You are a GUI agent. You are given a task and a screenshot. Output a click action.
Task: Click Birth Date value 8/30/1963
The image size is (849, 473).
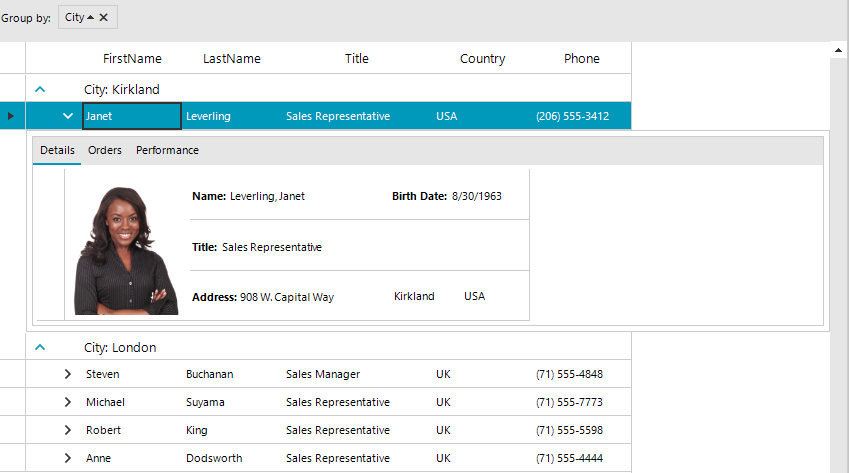[x=476, y=196]
